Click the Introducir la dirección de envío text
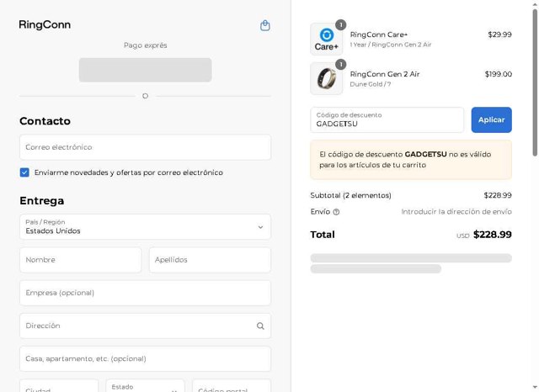 (x=456, y=212)
